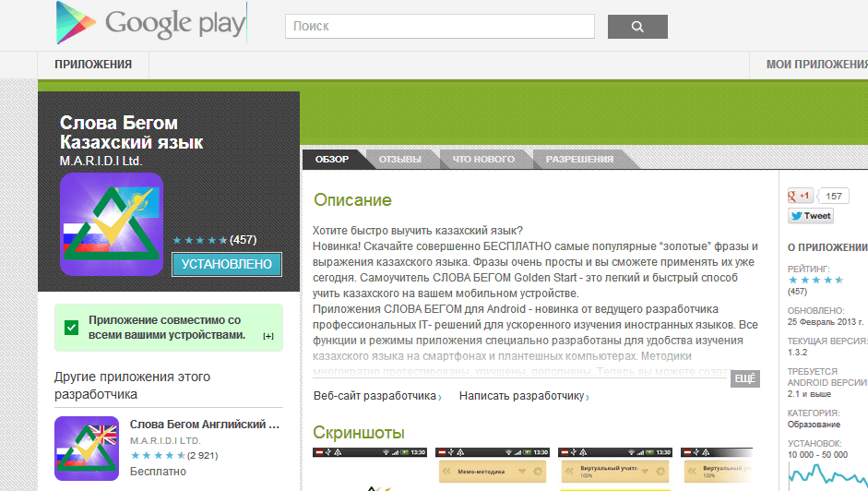This screenshot has height=491, width=868.
Task: Click M.A.R.I.D.I LTD. under English app
Action: pyautogui.click(x=165, y=440)
